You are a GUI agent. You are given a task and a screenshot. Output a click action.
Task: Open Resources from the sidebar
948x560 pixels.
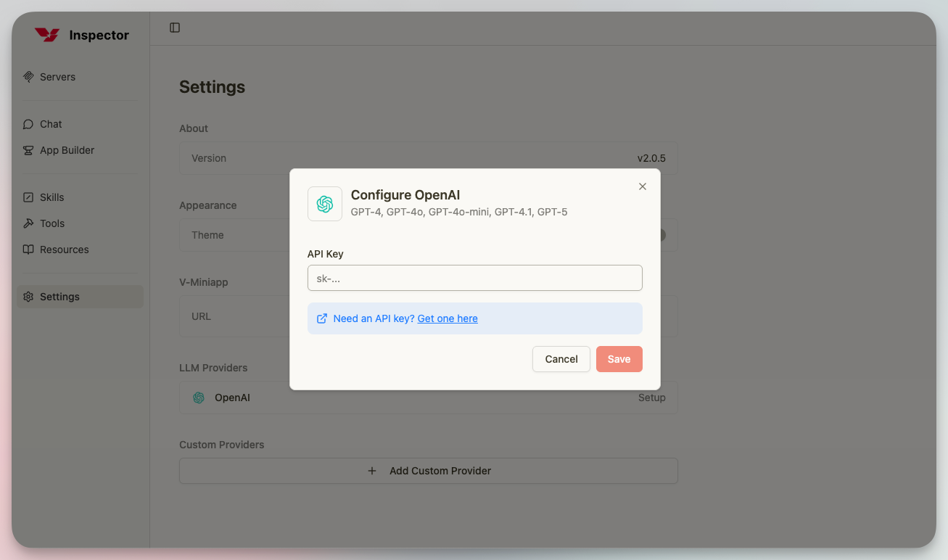[80, 250]
